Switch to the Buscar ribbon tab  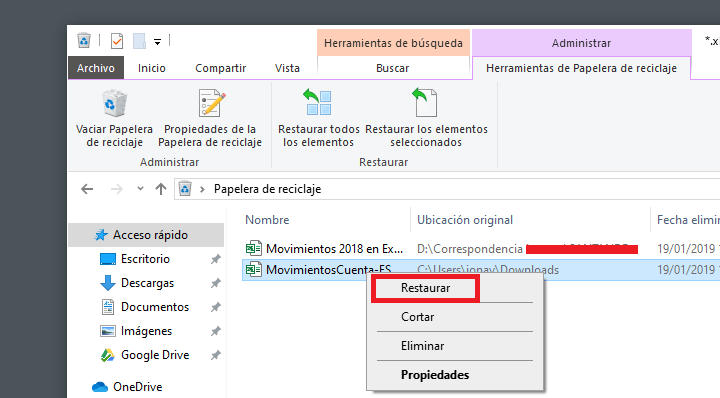(x=393, y=68)
